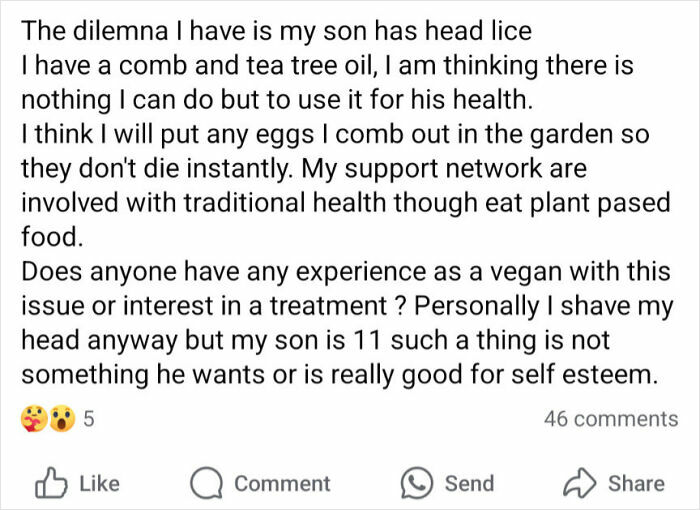Open the 46 comments link
This screenshot has width=700, height=510.
[x=610, y=420]
